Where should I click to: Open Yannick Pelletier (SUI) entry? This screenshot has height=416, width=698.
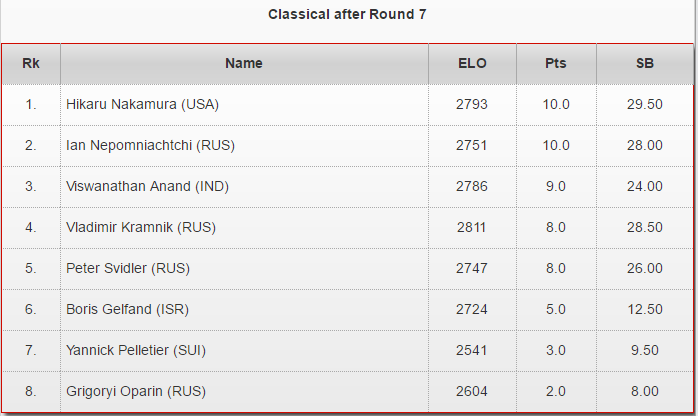click(136, 350)
